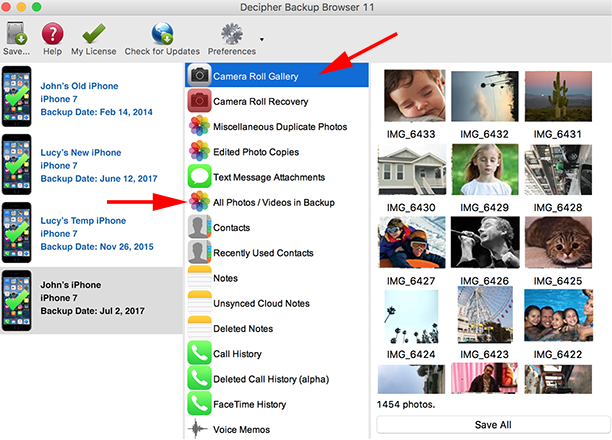This screenshot has width=612, height=440.
Task: Select the Lucy's Temp iPhone device icon
Action: (x=16, y=233)
